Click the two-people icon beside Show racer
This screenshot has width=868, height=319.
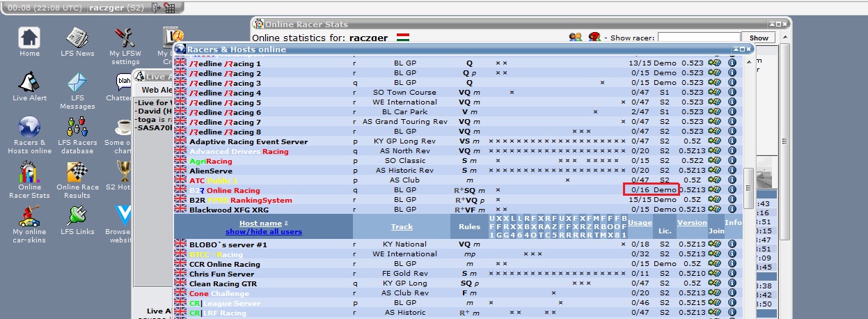(x=576, y=37)
